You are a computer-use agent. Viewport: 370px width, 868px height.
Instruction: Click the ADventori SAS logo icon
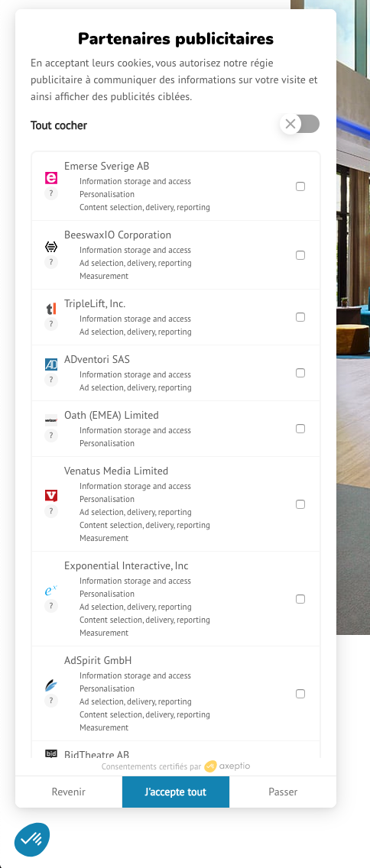click(51, 364)
